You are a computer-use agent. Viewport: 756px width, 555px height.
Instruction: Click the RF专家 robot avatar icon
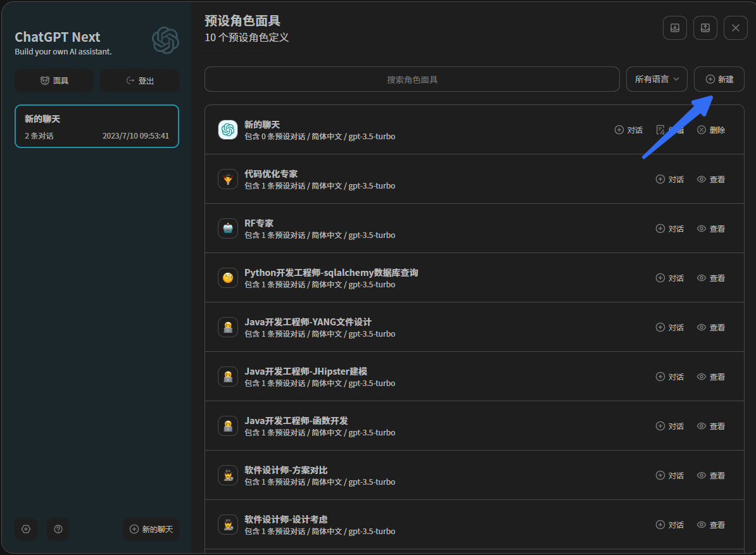tap(228, 228)
